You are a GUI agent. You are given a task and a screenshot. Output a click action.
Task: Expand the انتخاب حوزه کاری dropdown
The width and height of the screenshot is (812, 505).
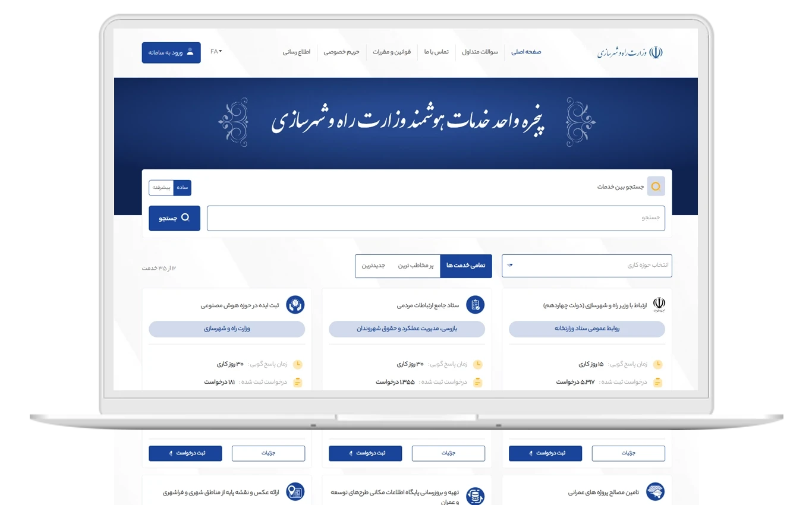587,266
